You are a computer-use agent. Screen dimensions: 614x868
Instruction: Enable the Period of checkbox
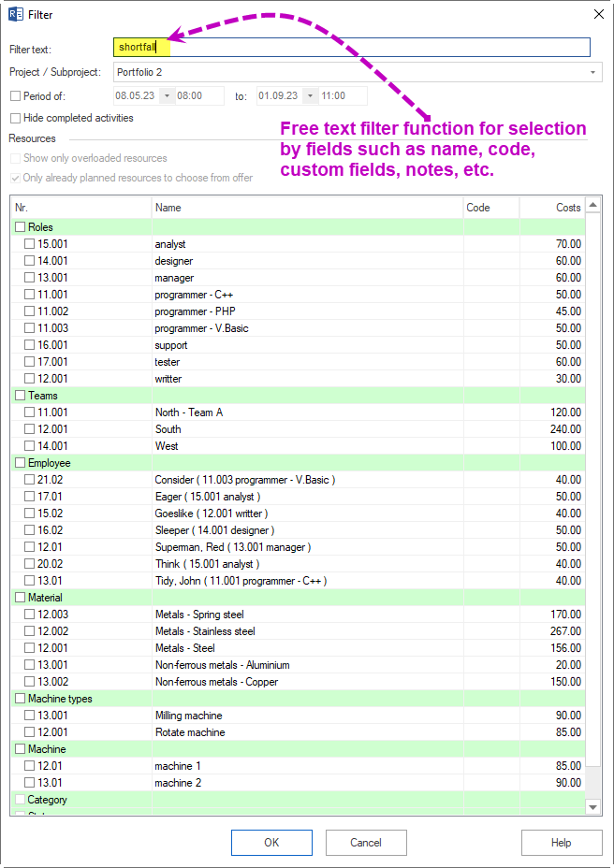coord(16,96)
